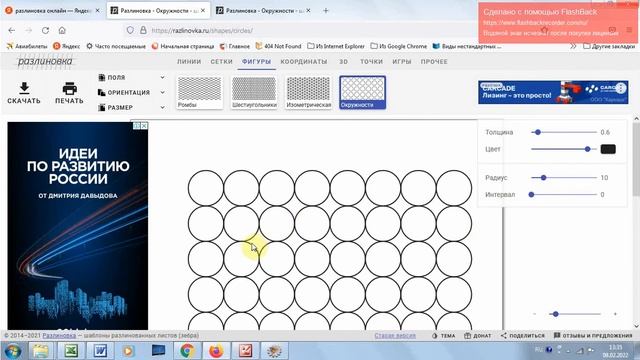Click the zoom out minus icon
Viewport: 640px width, 360px height.
coord(535,314)
